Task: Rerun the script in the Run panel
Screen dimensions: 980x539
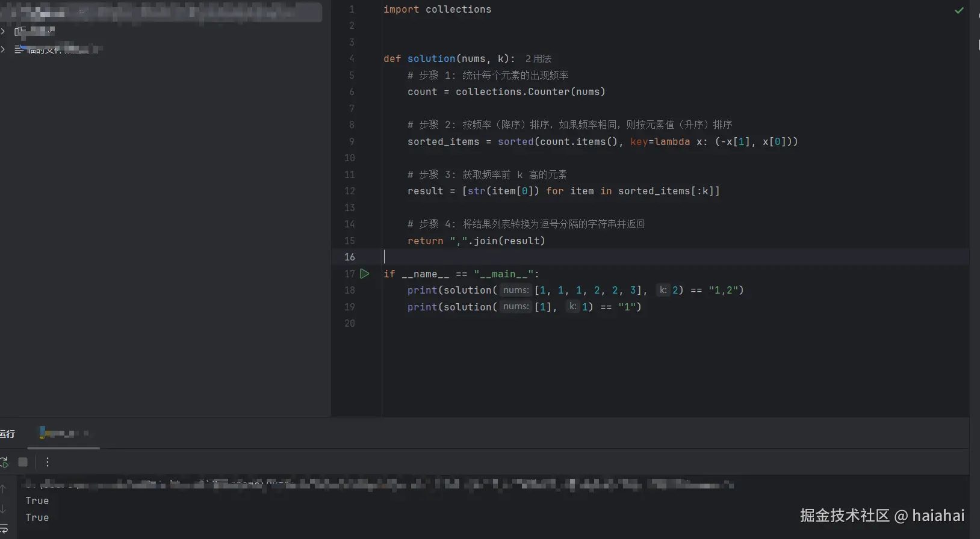Action: pos(4,462)
